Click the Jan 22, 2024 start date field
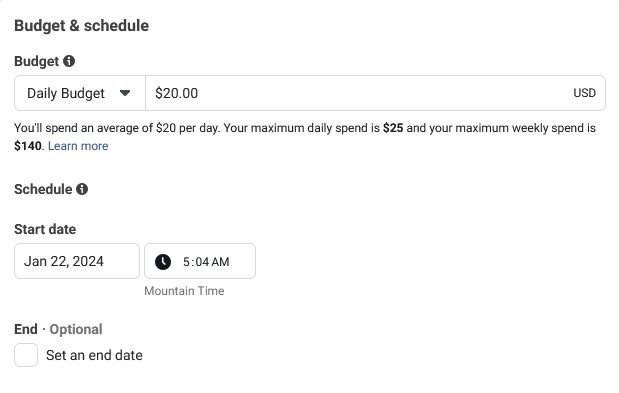619x393 pixels. click(77, 261)
